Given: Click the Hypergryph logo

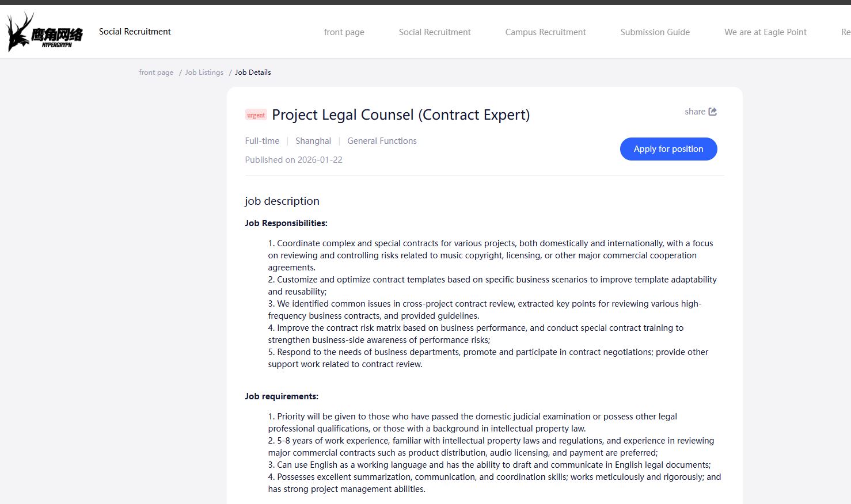Looking at the screenshot, I should [x=44, y=32].
